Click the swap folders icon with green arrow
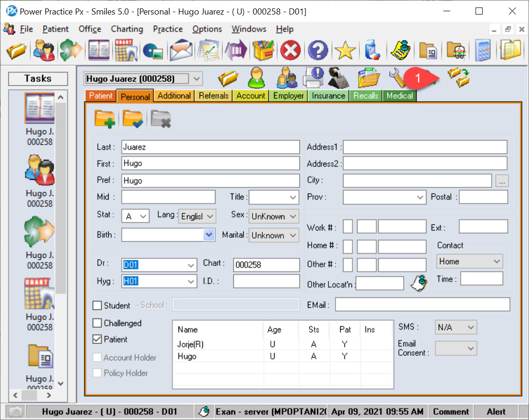 point(459,77)
